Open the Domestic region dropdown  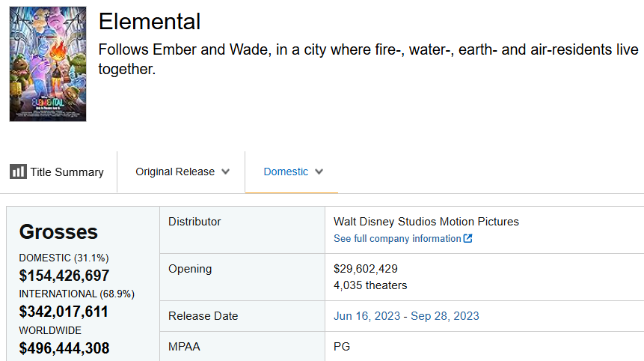[x=293, y=172]
